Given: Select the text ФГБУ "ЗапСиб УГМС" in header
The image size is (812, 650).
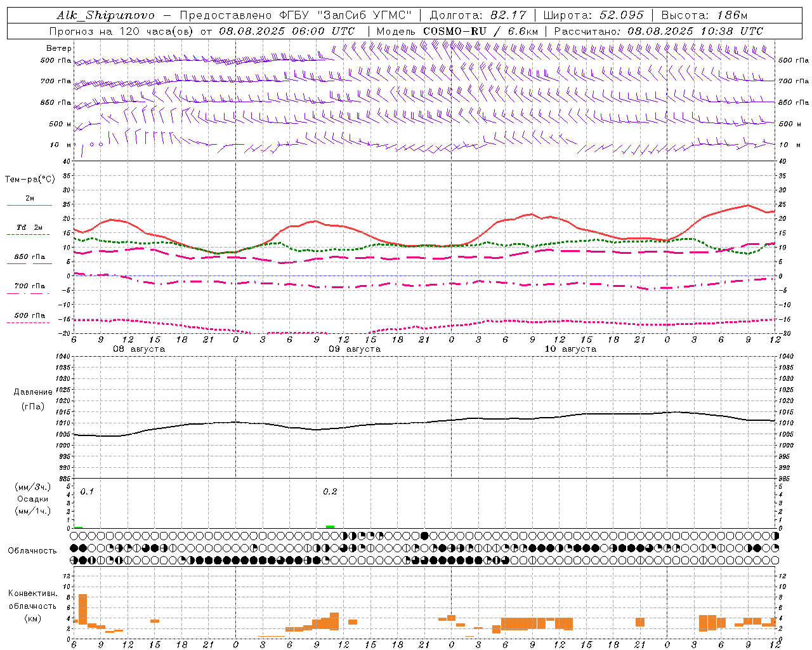Looking at the screenshot, I should tap(346, 15).
